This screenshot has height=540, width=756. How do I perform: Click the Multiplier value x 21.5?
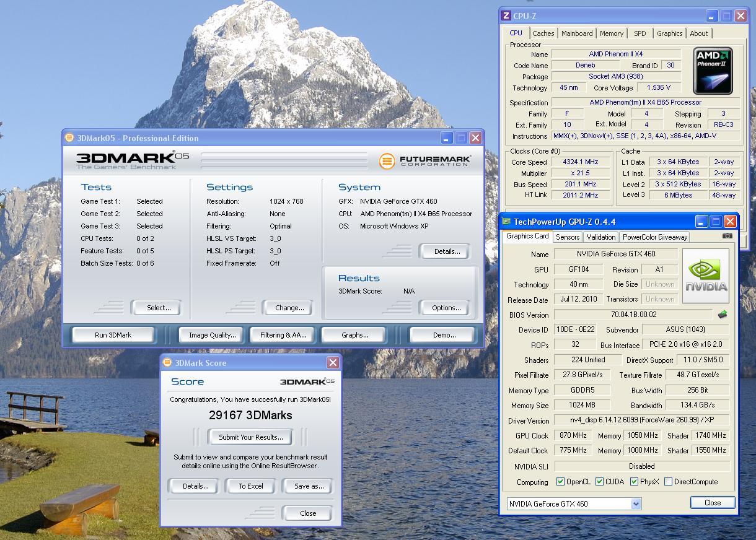click(x=581, y=173)
